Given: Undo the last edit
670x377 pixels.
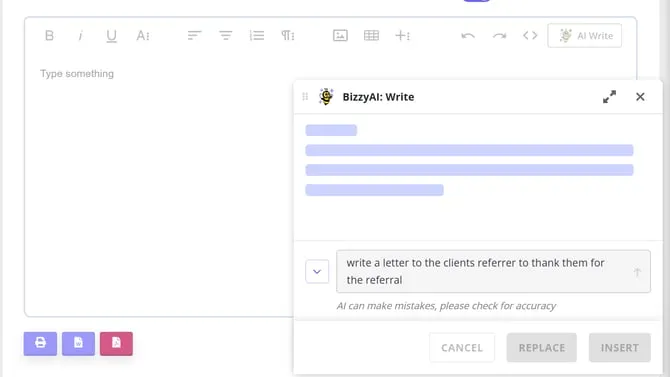Looking at the screenshot, I should pyautogui.click(x=468, y=35).
